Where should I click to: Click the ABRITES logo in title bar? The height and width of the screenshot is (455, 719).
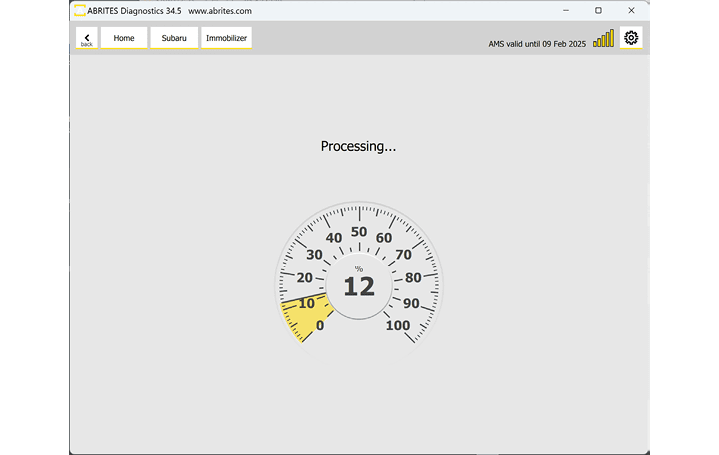coord(79,10)
